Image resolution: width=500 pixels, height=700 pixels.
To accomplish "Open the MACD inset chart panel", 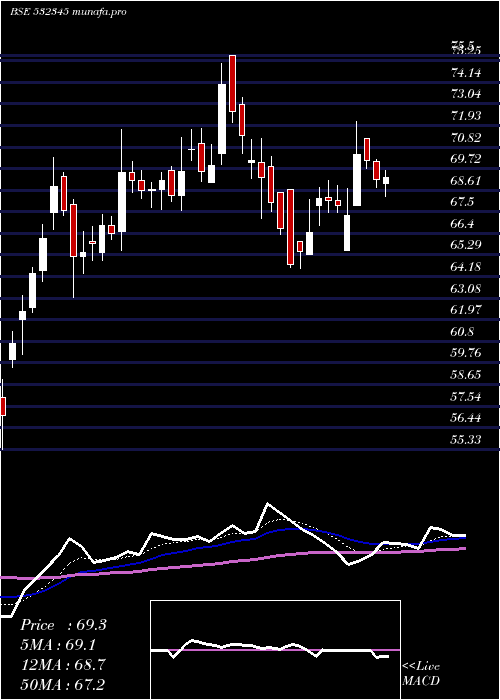I will 275,650.
